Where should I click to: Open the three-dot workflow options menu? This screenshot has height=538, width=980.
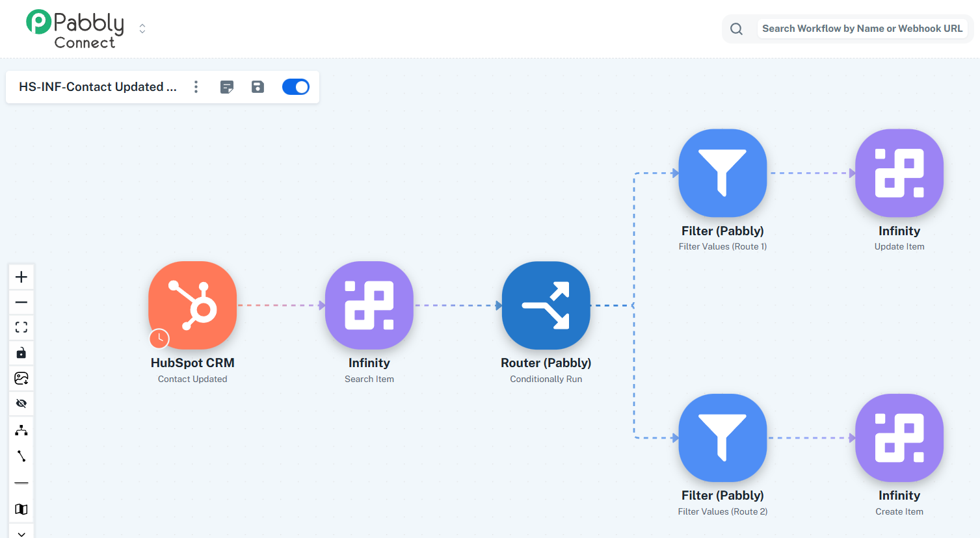(196, 87)
